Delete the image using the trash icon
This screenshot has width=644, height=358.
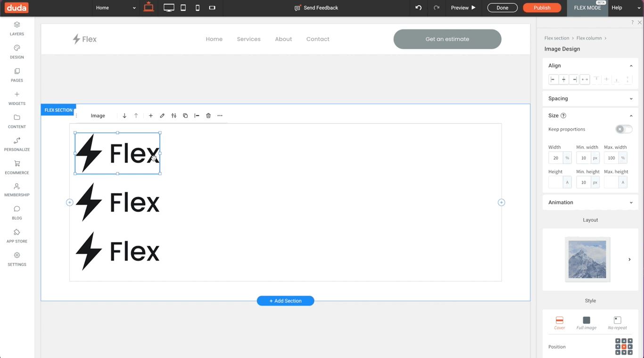[x=208, y=115]
